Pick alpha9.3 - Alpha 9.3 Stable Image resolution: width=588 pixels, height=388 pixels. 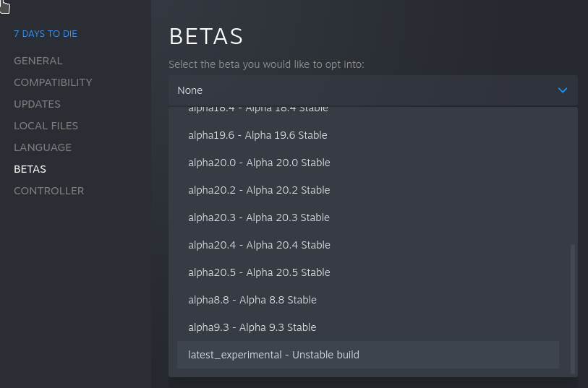(x=252, y=327)
